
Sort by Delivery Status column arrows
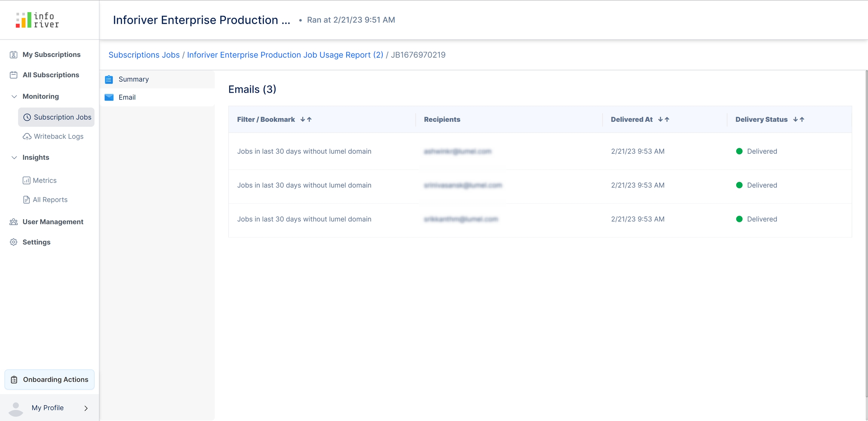(x=799, y=119)
